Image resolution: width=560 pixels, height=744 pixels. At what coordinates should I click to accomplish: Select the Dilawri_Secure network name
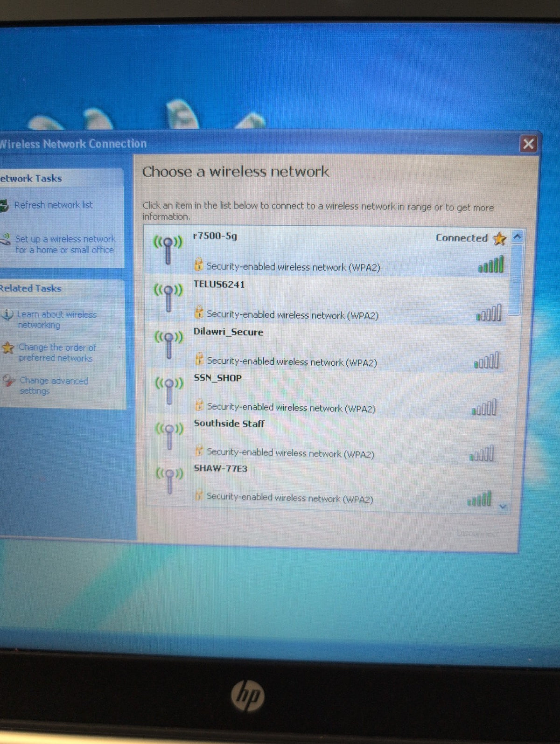(228, 332)
